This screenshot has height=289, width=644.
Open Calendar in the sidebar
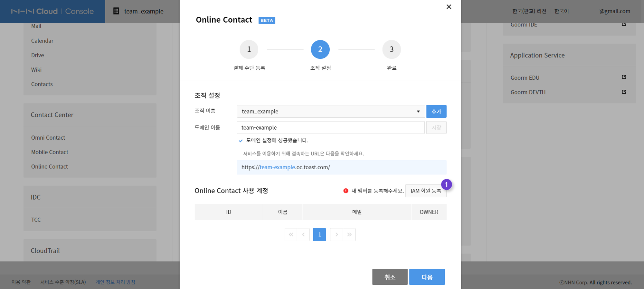[42, 41]
